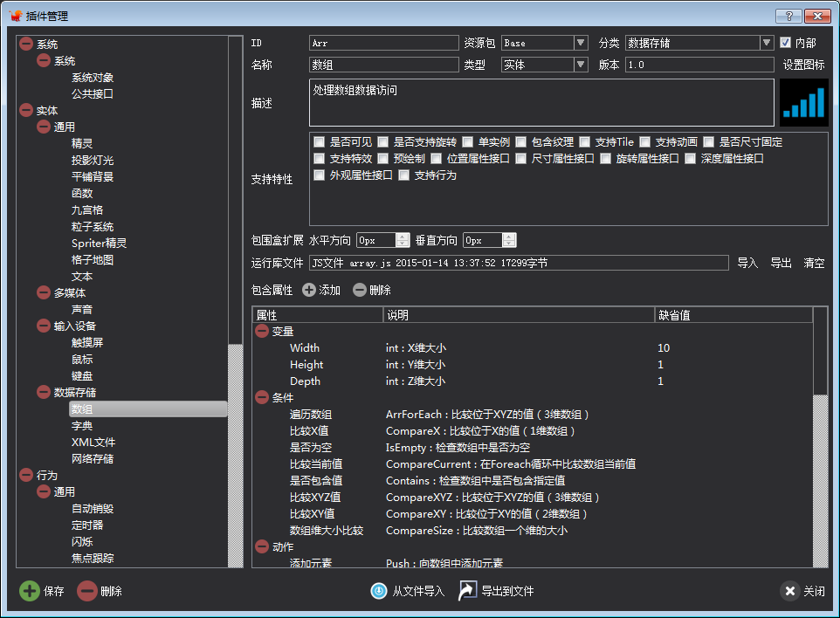Viewport: 840px width, 618px height.
Task: Click the 清空 button for runtime file
Action: (813, 263)
